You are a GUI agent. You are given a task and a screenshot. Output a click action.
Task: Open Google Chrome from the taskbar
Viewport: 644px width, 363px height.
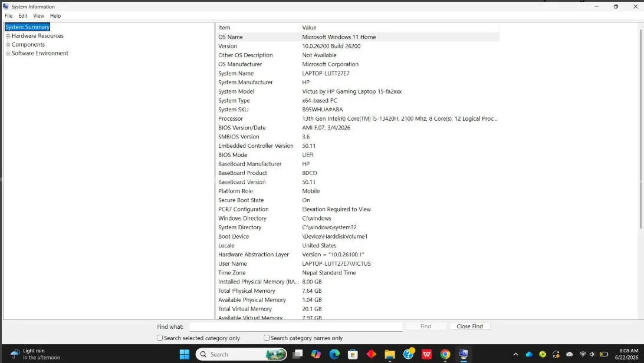445,354
